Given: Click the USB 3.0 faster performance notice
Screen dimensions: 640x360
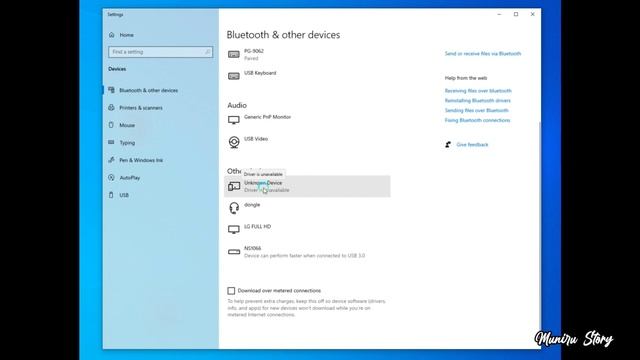Looking at the screenshot, I should click(x=304, y=256).
